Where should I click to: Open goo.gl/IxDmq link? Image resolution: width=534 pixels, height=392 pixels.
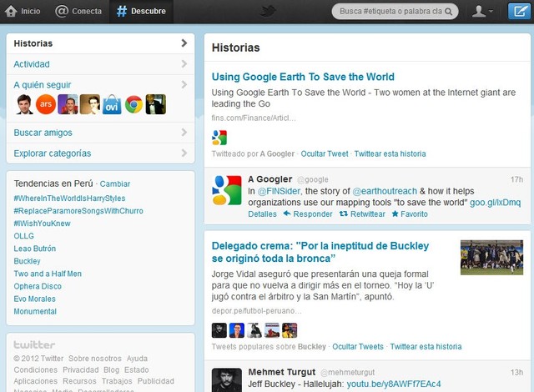tap(495, 203)
